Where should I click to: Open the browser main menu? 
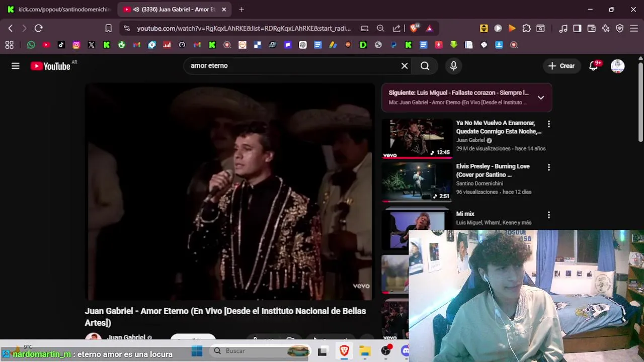pyautogui.click(x=634, y=29)
